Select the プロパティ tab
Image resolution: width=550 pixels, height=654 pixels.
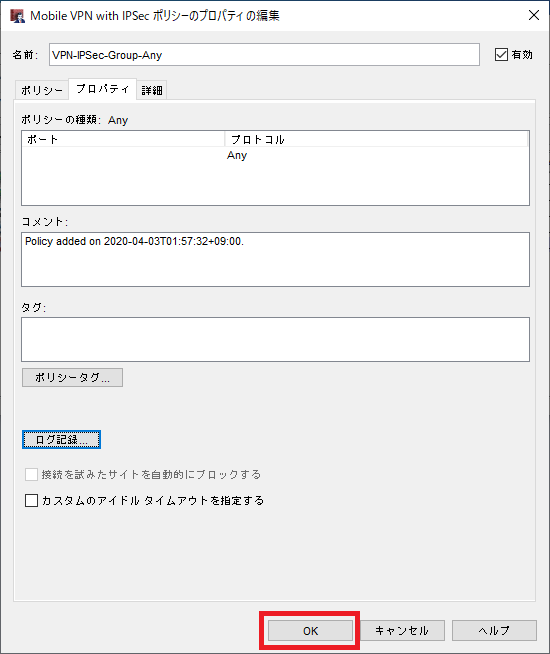click(102, 89)
